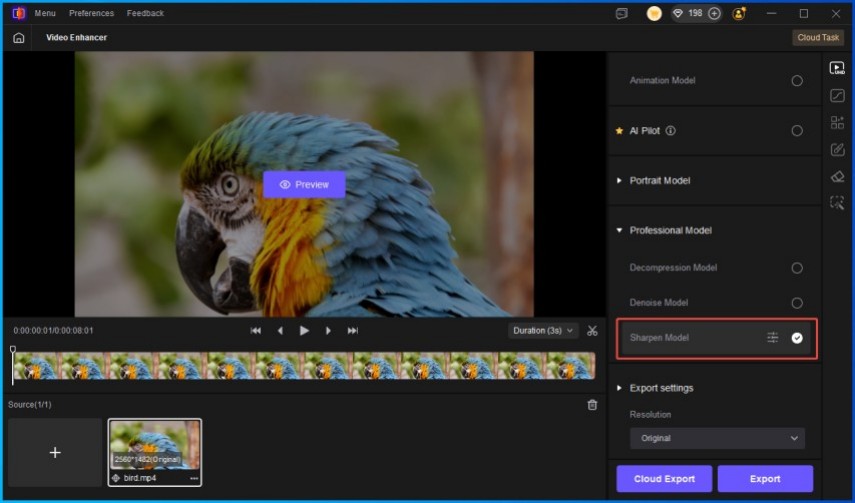Open the Menu item

click(45, 13)
